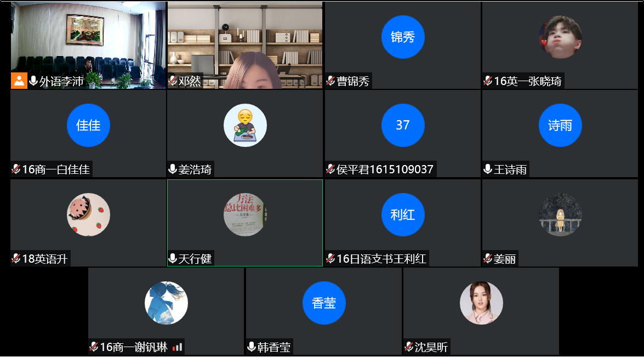Click the muted mic icon for 邓然
This screenshot has width=644, height=357.
(x=173, y=81)
